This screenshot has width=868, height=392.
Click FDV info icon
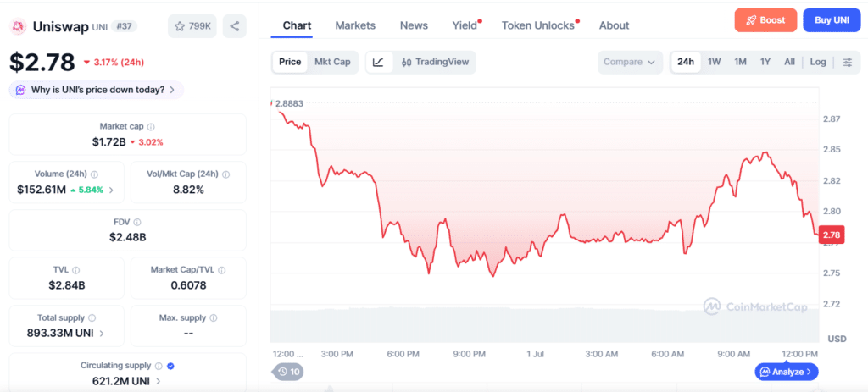(x=136, y=223)
